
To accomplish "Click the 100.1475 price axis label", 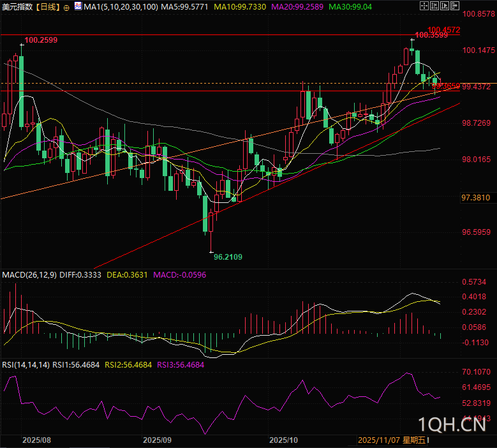I will (x=478, y=50).
